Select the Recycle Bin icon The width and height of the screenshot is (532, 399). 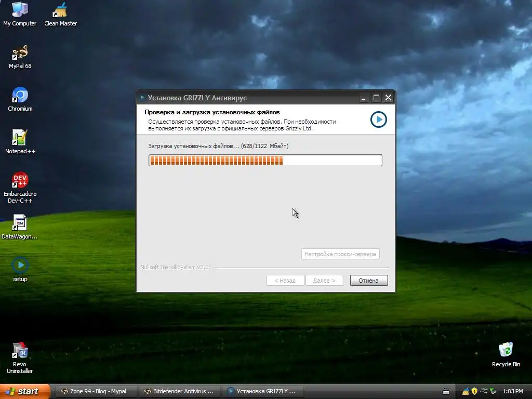506,354
